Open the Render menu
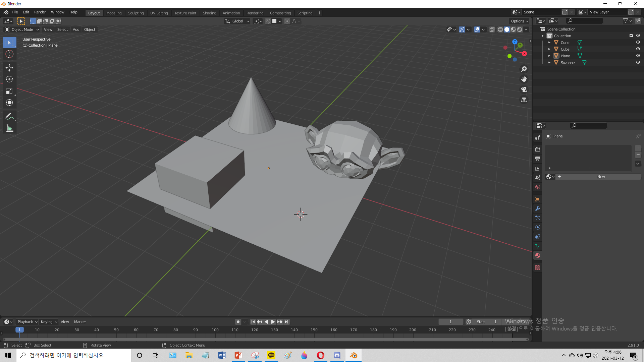This screenshot has width=644, height=362. 40,12
